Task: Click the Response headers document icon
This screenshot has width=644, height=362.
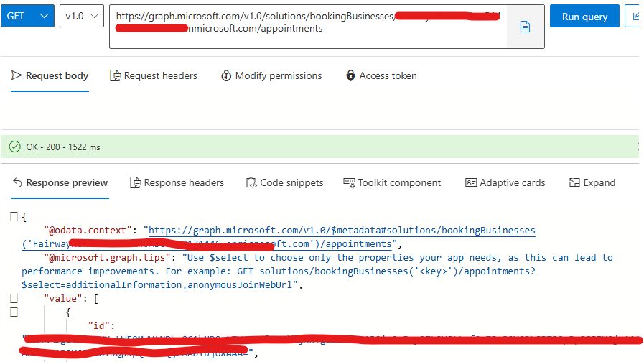Action: tap(135, 182)
